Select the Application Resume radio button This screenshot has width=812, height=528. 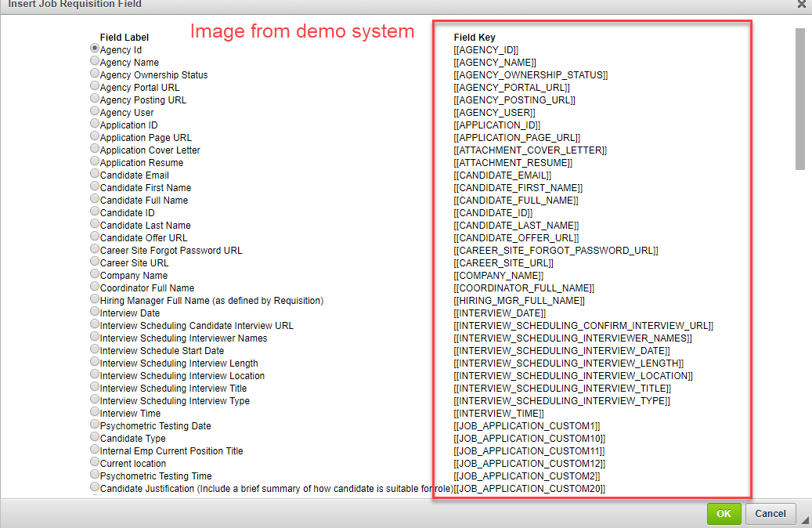(94, 161)
